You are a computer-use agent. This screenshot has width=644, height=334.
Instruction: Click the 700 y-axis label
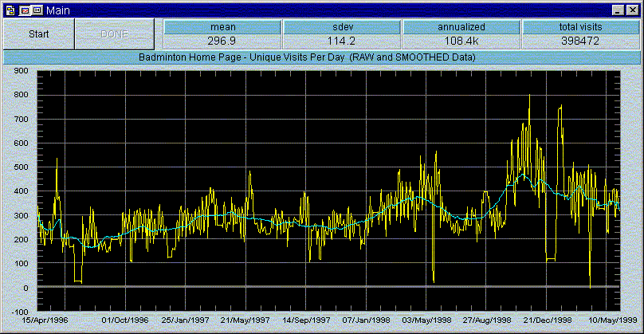(x=21, y=120)
